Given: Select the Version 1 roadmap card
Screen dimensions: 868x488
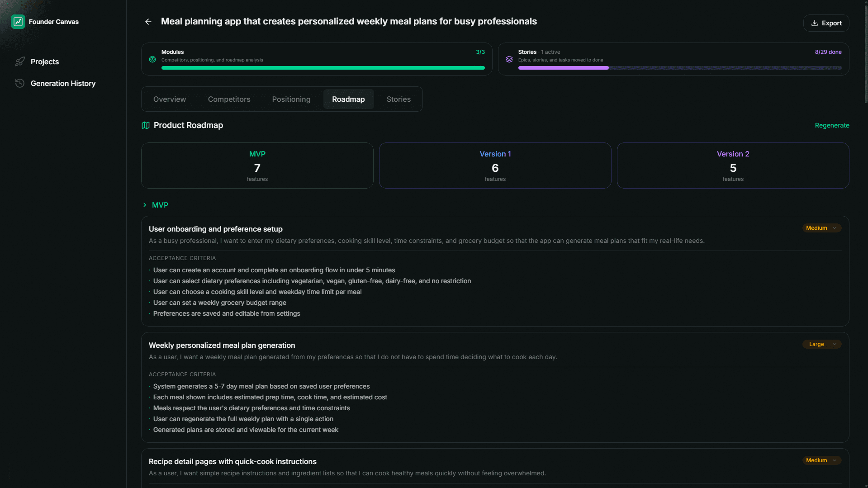Looking at the screenshot, I should 495,166.
